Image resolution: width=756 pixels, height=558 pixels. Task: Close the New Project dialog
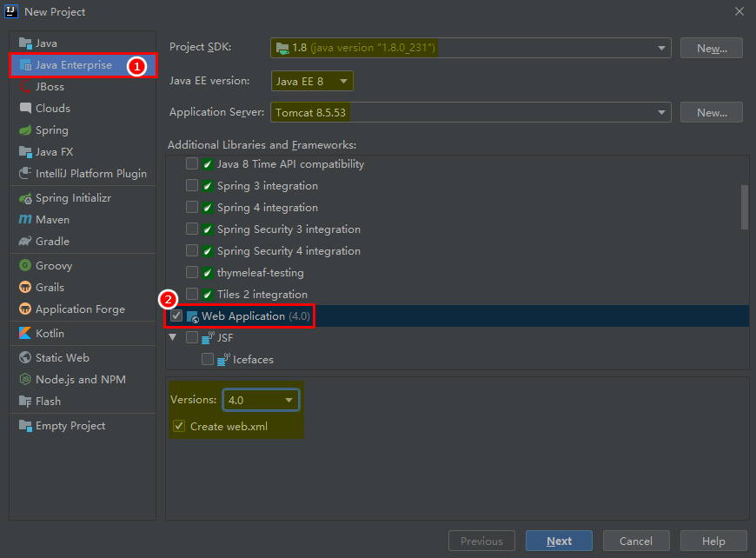739,11
